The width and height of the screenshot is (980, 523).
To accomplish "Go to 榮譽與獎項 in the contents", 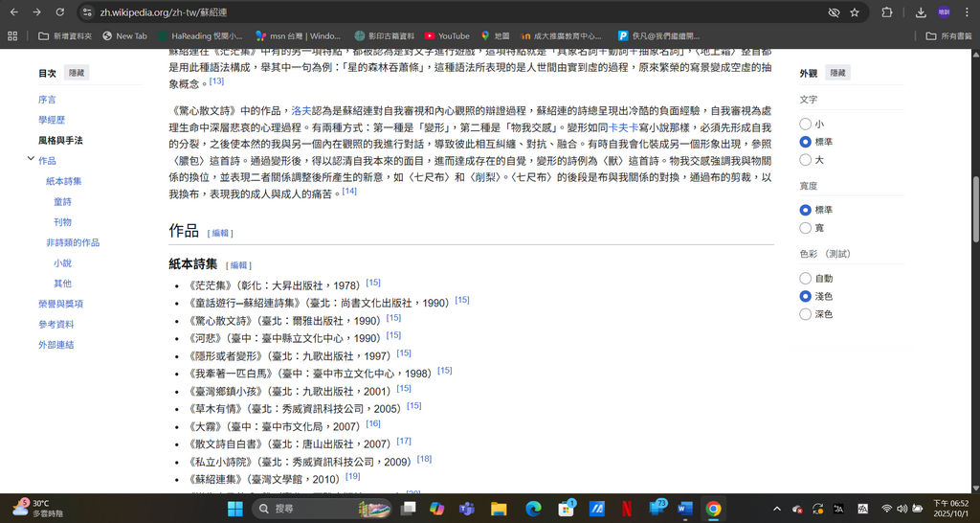I will pos(60,304).
